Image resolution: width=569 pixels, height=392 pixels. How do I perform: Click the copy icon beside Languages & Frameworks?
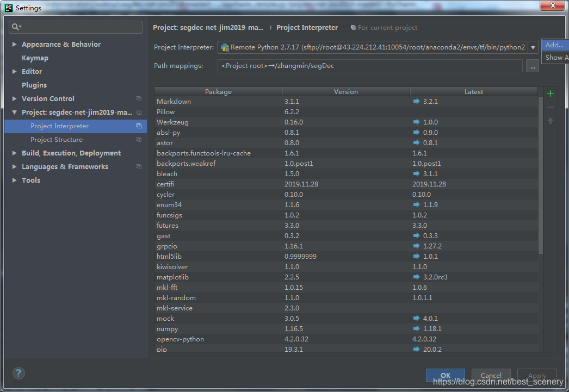(139, 167)
